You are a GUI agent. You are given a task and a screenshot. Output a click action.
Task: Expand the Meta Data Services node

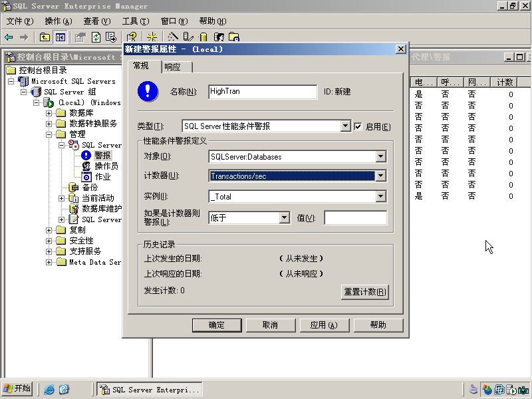coord(49,262)
